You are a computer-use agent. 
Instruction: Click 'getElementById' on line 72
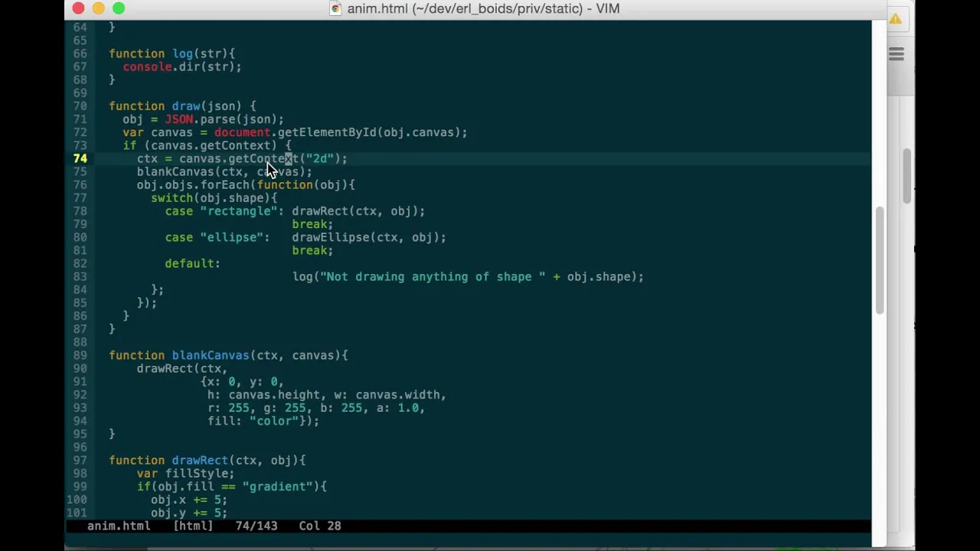pos(327,132)
